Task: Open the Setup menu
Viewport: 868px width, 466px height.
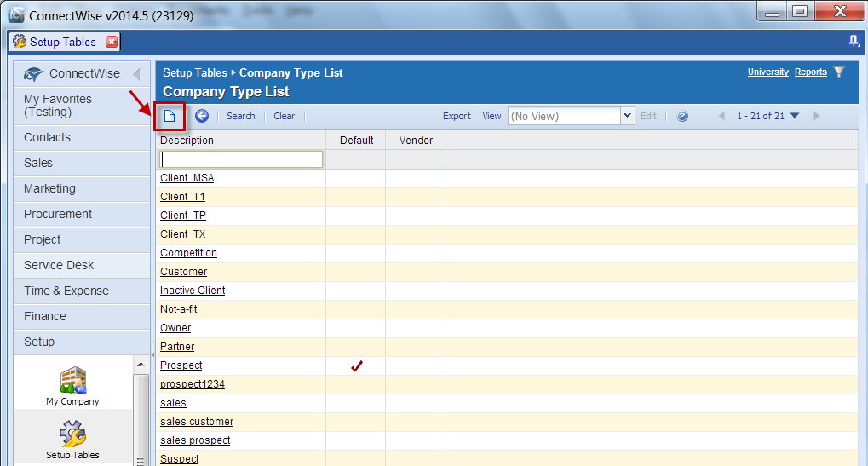Action: 82,342
